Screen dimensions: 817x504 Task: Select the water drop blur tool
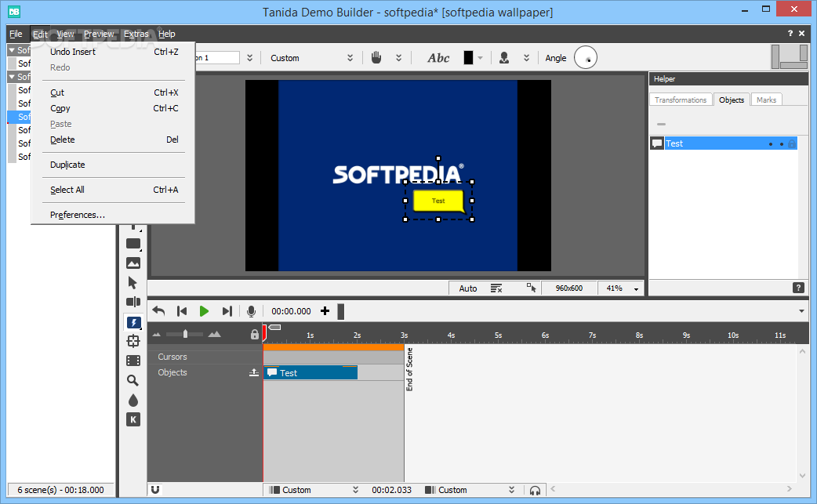point(133,401)
